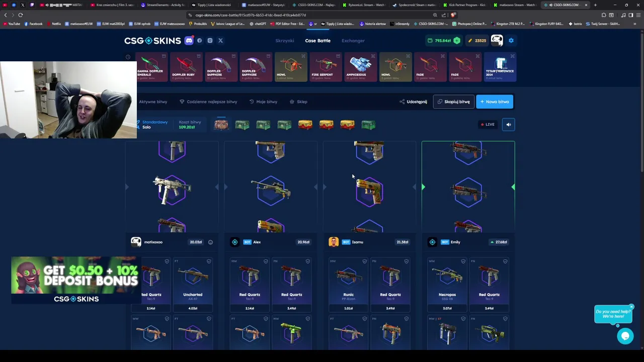Click bot Alex's avatar icon
Image resolution: width=644 pixels, height=362 pixels.
click(x=234, y=242)
